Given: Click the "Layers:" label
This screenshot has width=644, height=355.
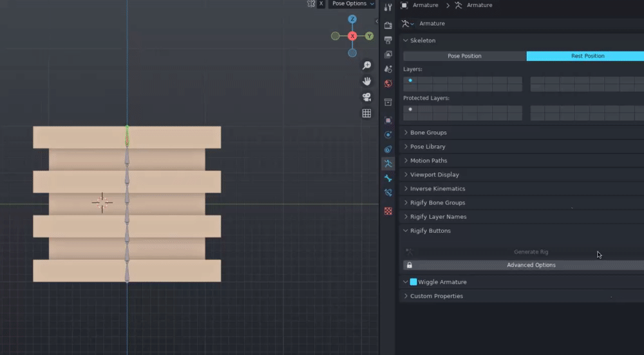Looking at the screenshot, I should [412, 69].
